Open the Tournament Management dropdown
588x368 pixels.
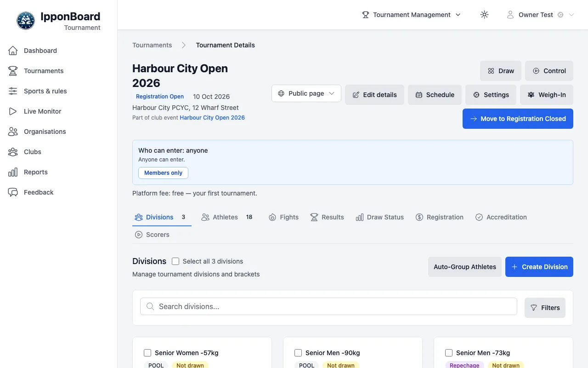[x=411, y=15]
